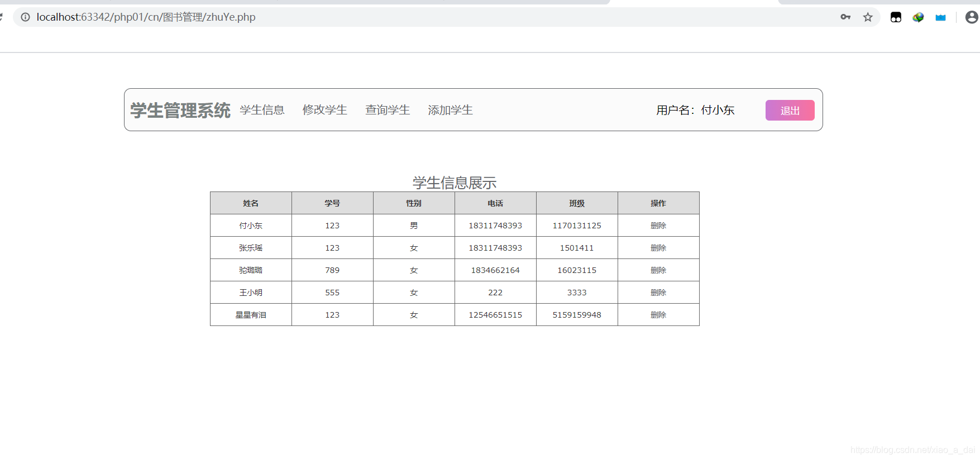Open the green globe extension icon
The width and height of the screenshot is (980, 460).
[x=918, y=17]
